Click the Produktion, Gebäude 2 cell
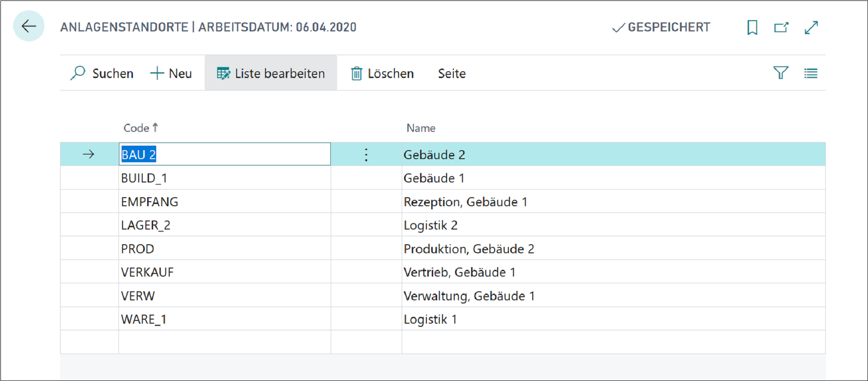The height and width of the screenshot is (381, 868). pos(614,248)
